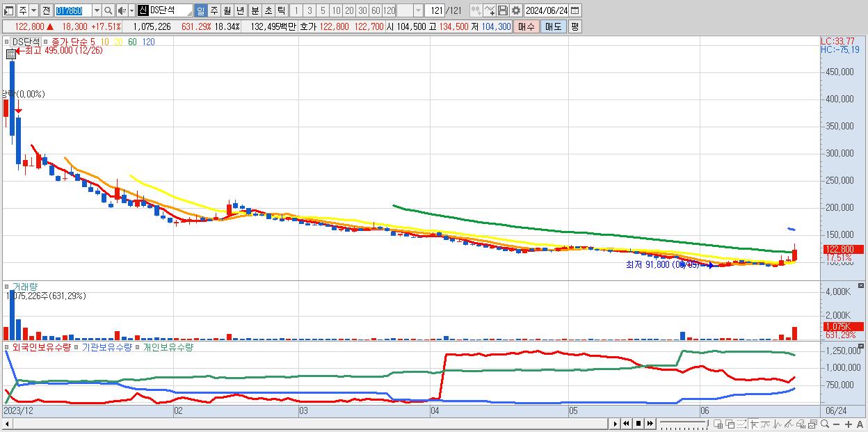This screenshot has height=432, width=868.
Task: Click the 신 badge beside DS단석
Action: click(x=143, y=10)
